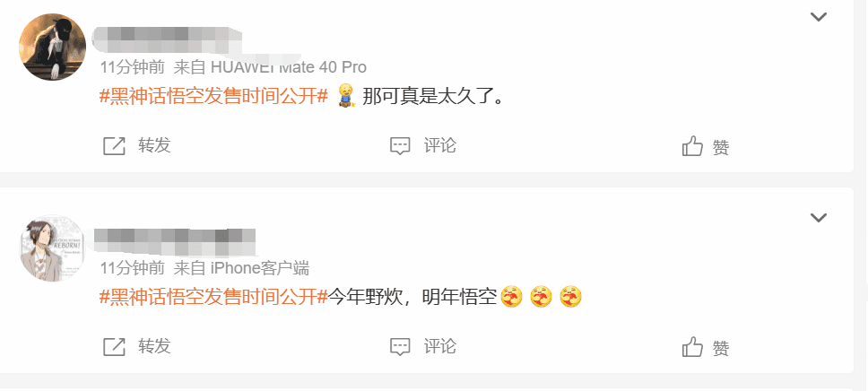Click the comment icon on the second post
This screenshot has width=868, height=391.
coord(400,347)
